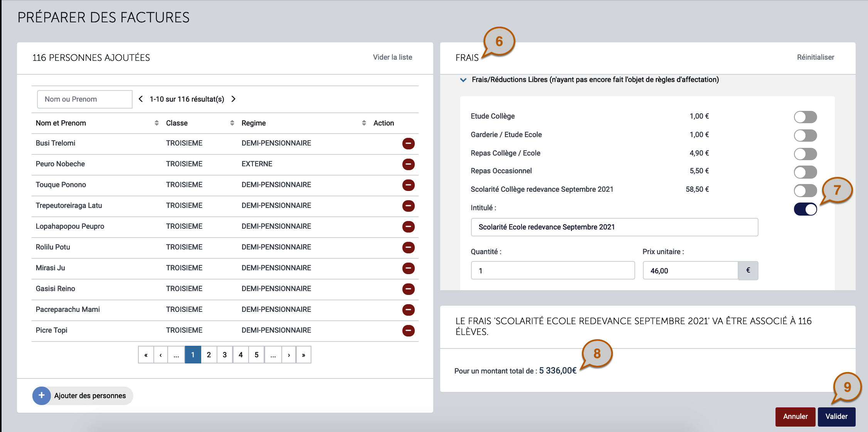The width and height of the screenshot is (868, 432).
Task: Remove Picre Topi from the list
Action: [408, 331]
